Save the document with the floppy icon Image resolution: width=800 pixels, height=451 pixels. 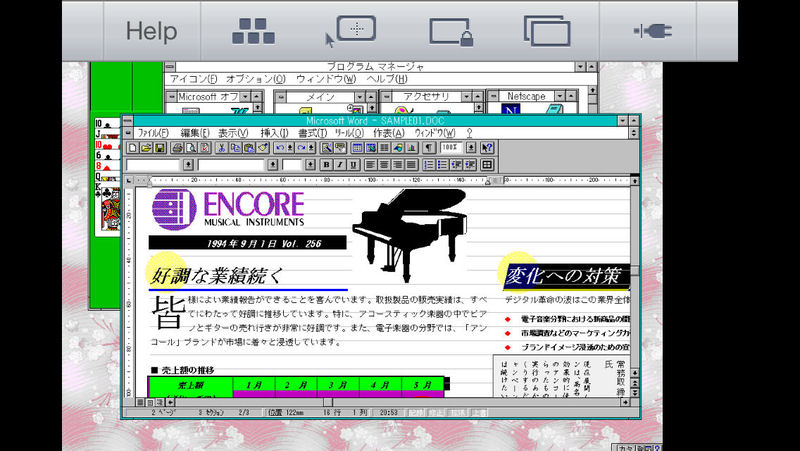click(160, 148)
